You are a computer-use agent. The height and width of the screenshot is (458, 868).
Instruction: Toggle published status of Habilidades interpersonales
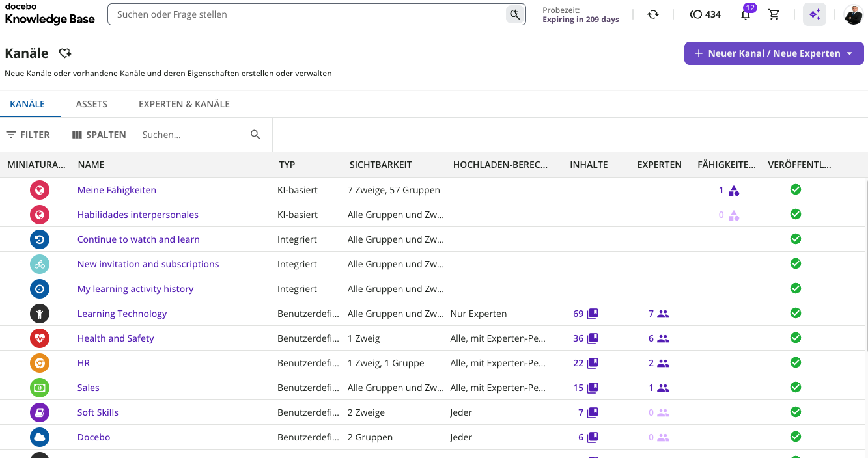pyautogui.click(x=795, y=214)
